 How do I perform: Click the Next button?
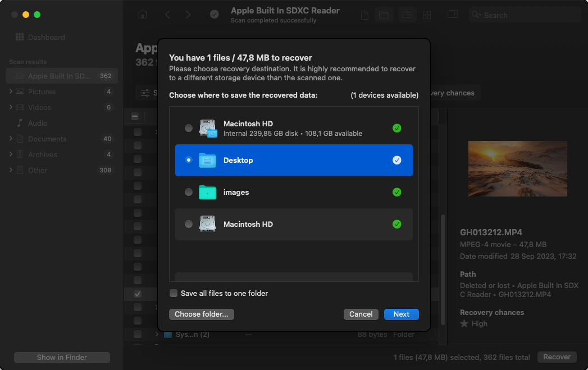coord(401,314)
